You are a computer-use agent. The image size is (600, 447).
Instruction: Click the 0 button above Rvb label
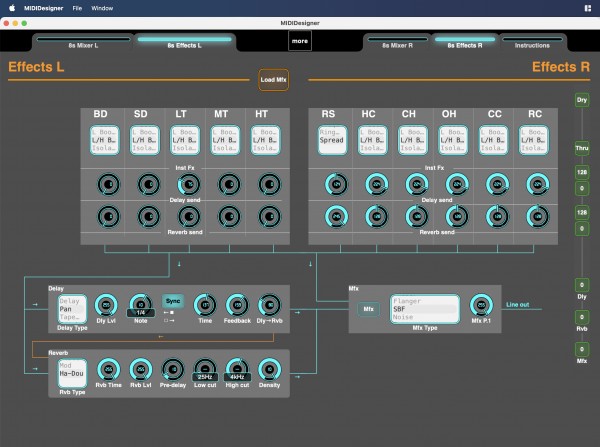[582, 317]
